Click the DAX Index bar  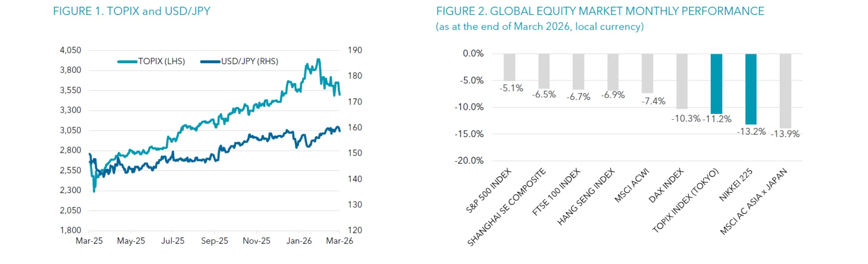point(682,81)
